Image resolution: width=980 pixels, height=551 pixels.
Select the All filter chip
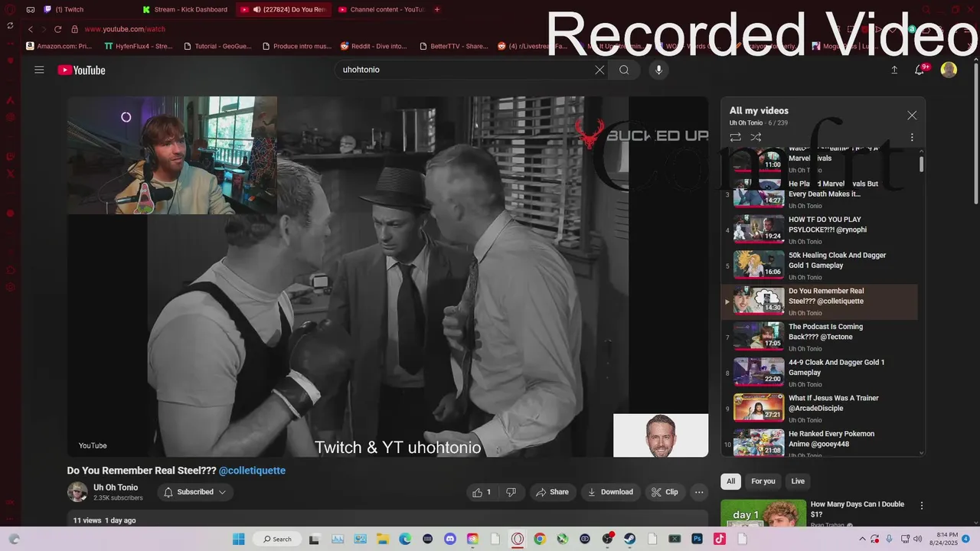(x=731, y=481)
